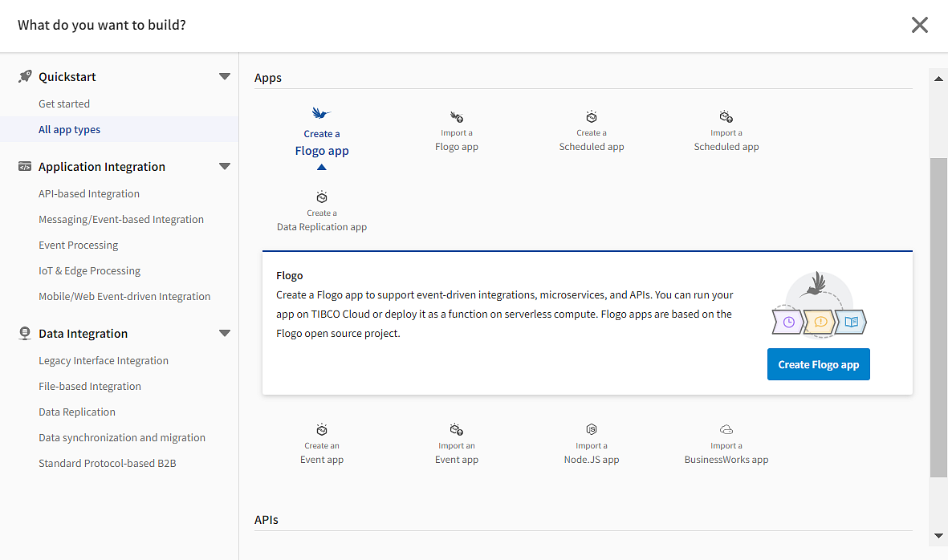This screenshot has height=560, width=948.
Task: Go to IoT & Edge Processing
Action: tap(89, 270)
